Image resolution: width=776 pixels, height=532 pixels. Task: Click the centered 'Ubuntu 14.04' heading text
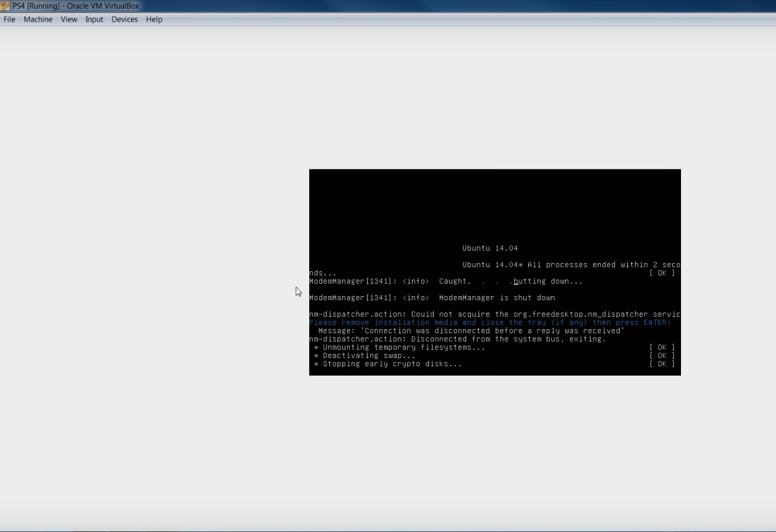(490, 248)
